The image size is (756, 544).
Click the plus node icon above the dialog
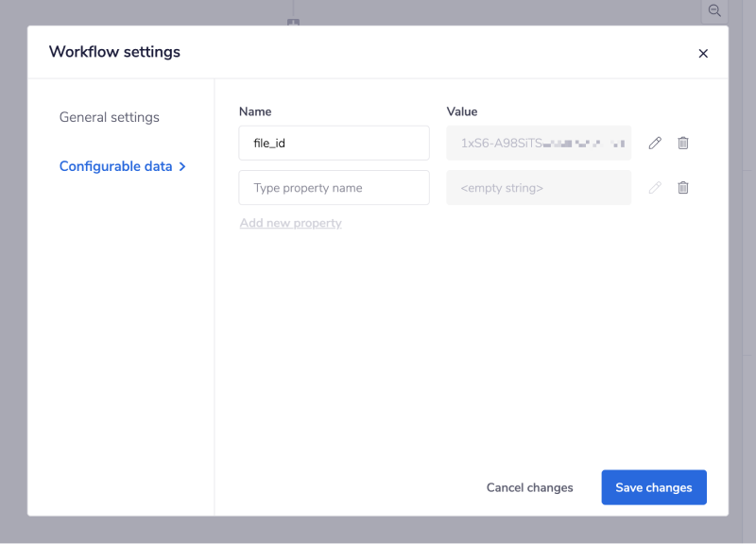293,23
